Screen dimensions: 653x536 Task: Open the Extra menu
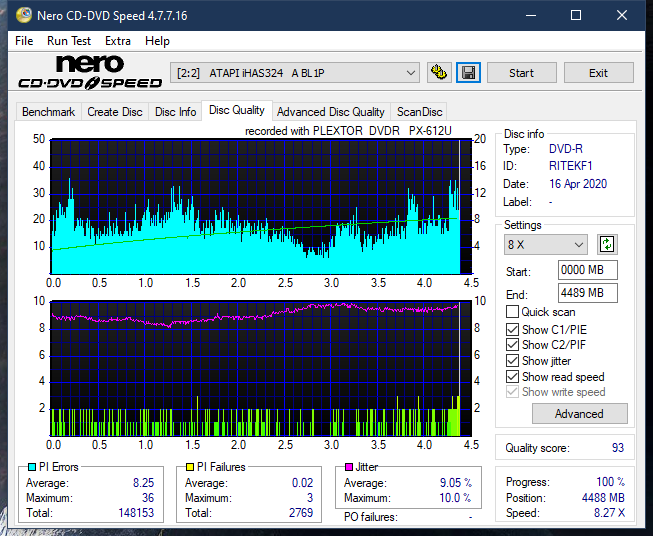click(118, 41)
